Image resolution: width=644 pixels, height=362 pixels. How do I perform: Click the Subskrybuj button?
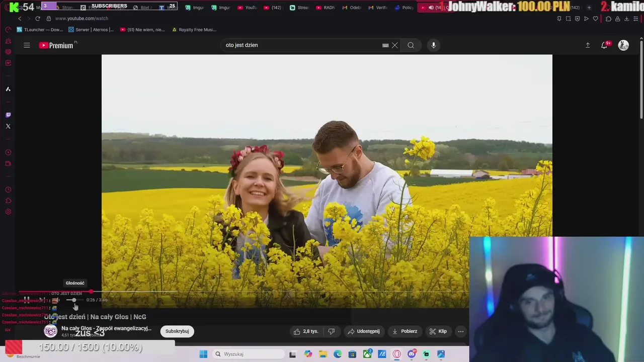pos(177,331)
